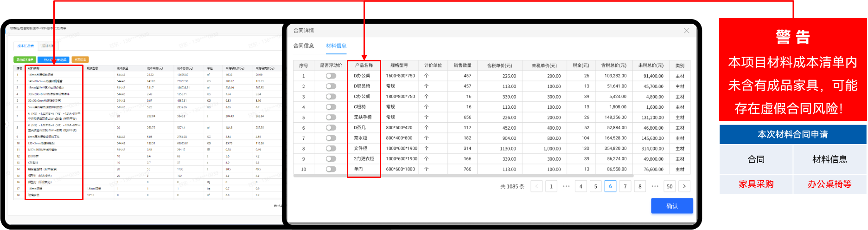Click the 含税单价(元) column header
The image size is (868, 230).
499,66
